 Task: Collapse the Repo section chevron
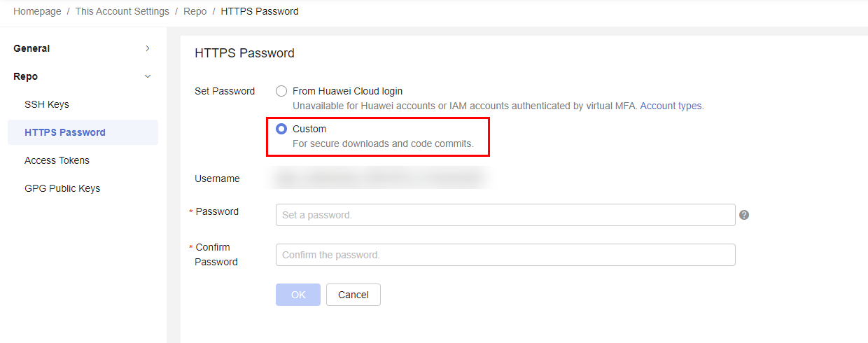(x=147, y=76)
